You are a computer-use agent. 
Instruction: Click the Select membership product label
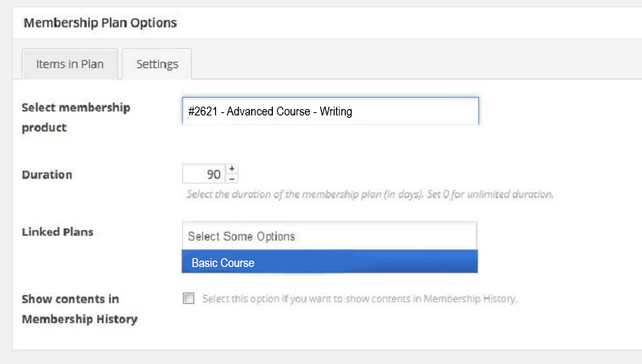click(x=75, y=117)
